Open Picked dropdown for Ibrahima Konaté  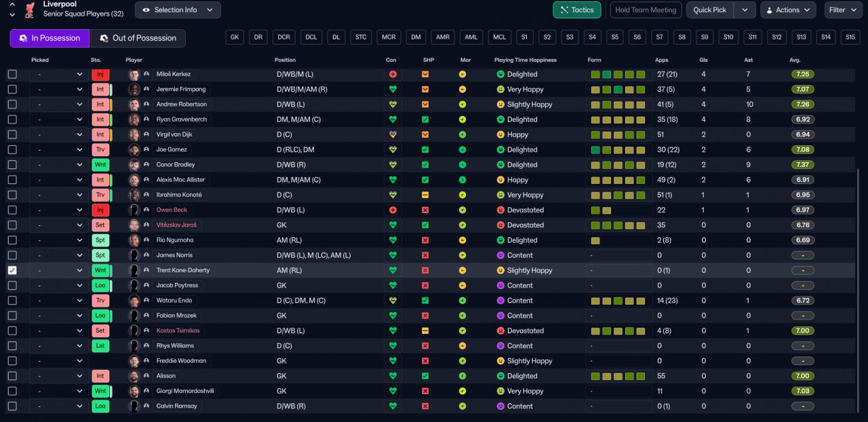(58, 195)
